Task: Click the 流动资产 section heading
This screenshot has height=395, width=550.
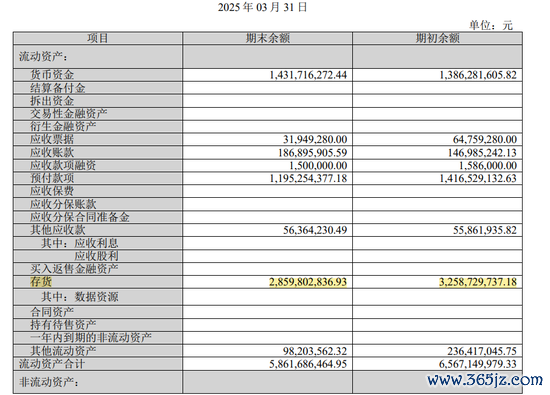Action: (43, 56)
